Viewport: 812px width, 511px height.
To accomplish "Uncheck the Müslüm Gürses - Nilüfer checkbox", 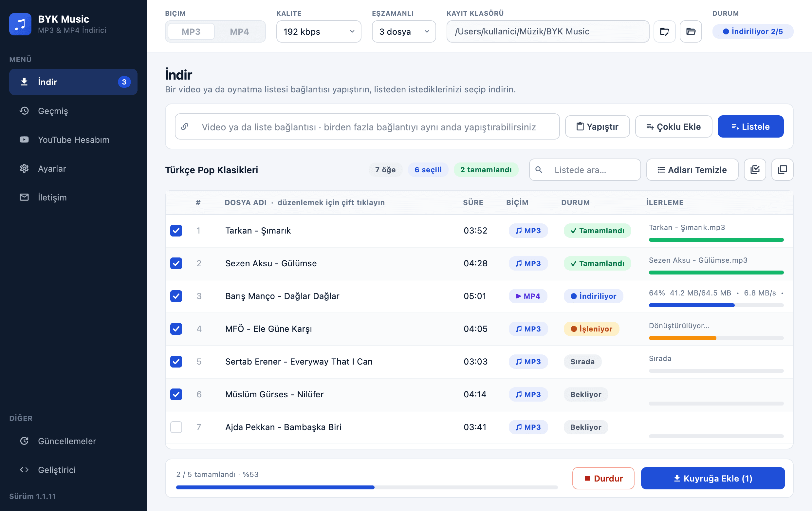I will click(176, 394).
